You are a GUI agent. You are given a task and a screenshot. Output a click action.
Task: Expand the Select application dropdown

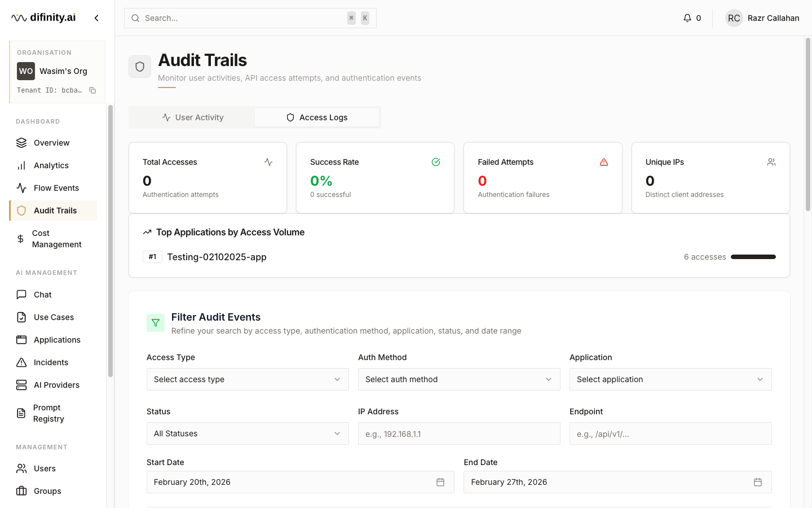tap(670, 379)
